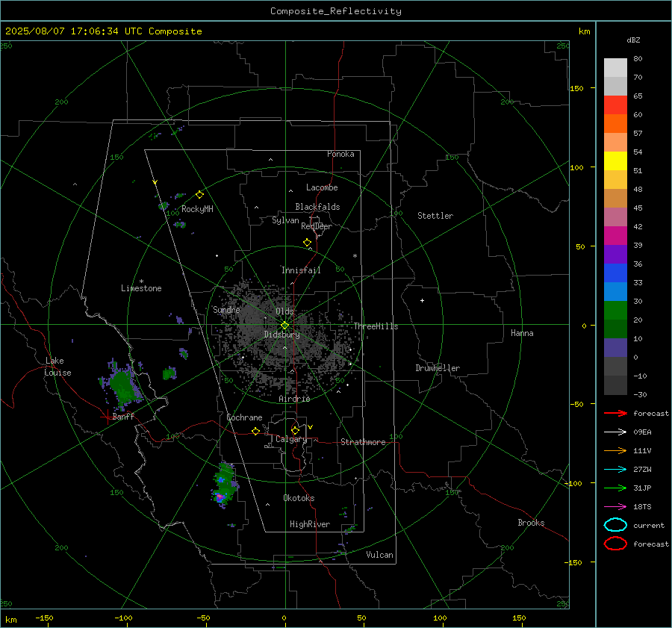Click the red forecast arrow in legend
Image resolution: width=672 pixels, height=628 pixels.
pos(615,413)
